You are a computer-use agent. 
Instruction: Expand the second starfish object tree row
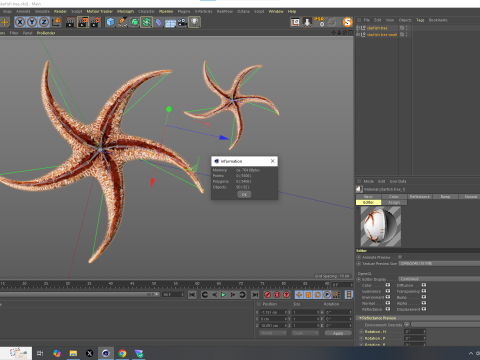click(x=358, y=35)
